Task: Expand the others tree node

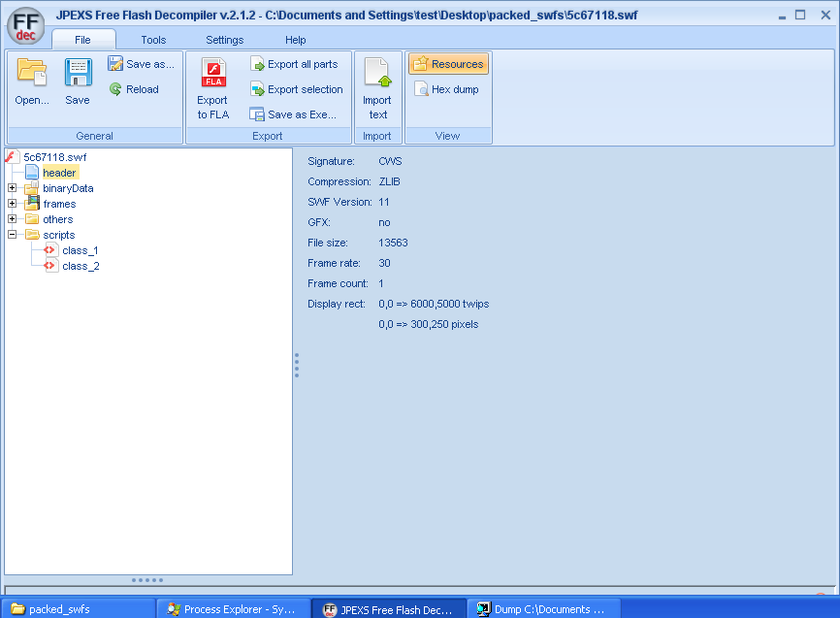Action: (x=13, y=218)
